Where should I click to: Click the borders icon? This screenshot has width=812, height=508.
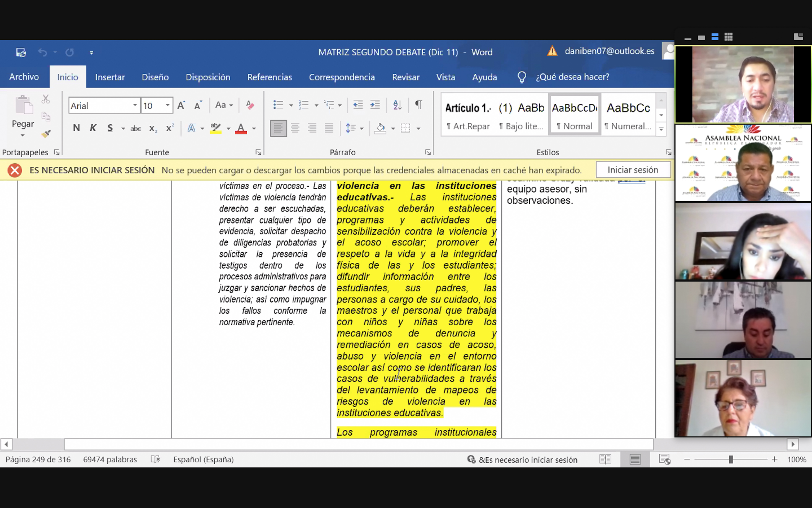point(405,128)
